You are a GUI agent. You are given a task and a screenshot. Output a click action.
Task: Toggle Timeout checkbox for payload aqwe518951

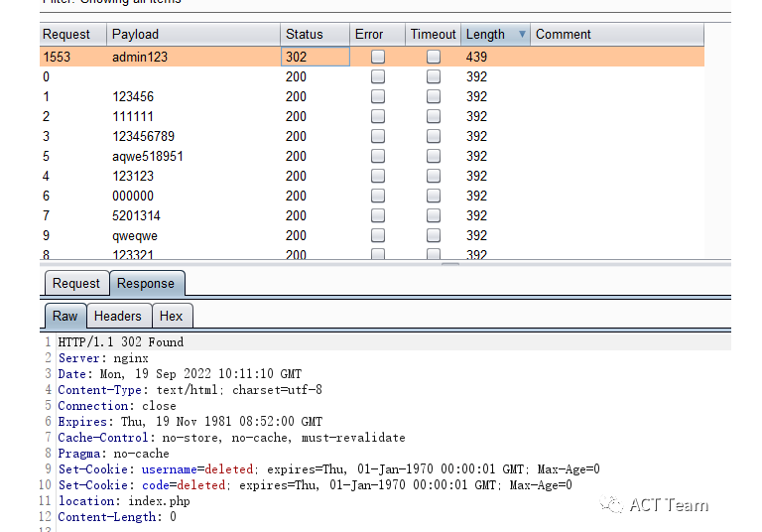(x=434, y=156)
